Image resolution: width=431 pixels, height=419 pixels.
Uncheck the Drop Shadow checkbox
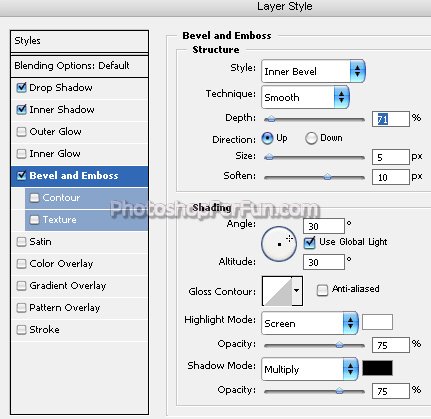coord(21,88)
